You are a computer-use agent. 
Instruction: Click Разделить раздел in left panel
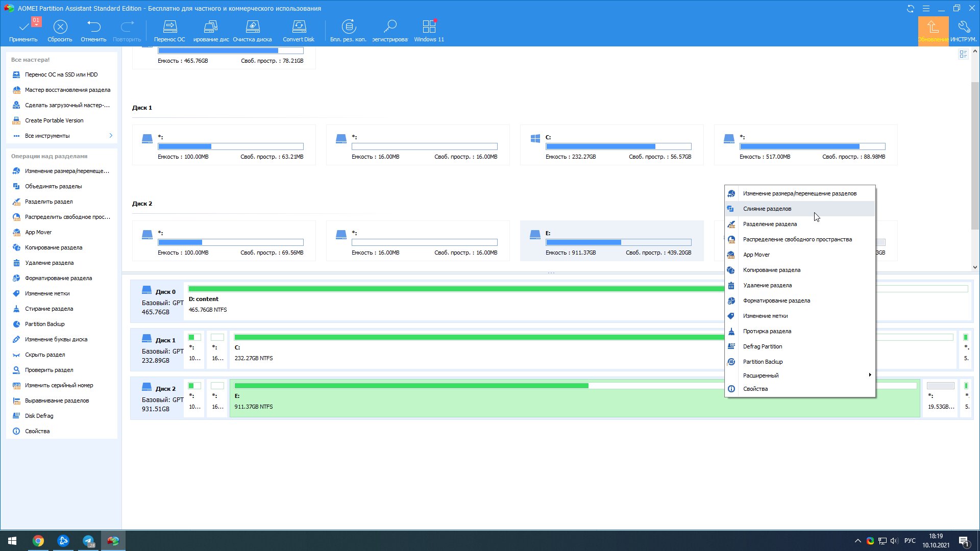[48, 202]
